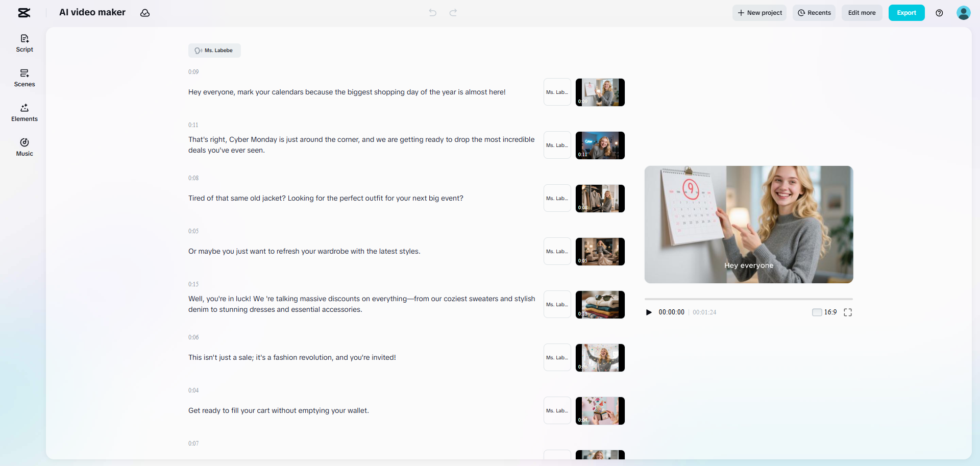
Task: Select the 0:11 Cyber Monday scene thumbnail
Action: click(x=600, y=145)
